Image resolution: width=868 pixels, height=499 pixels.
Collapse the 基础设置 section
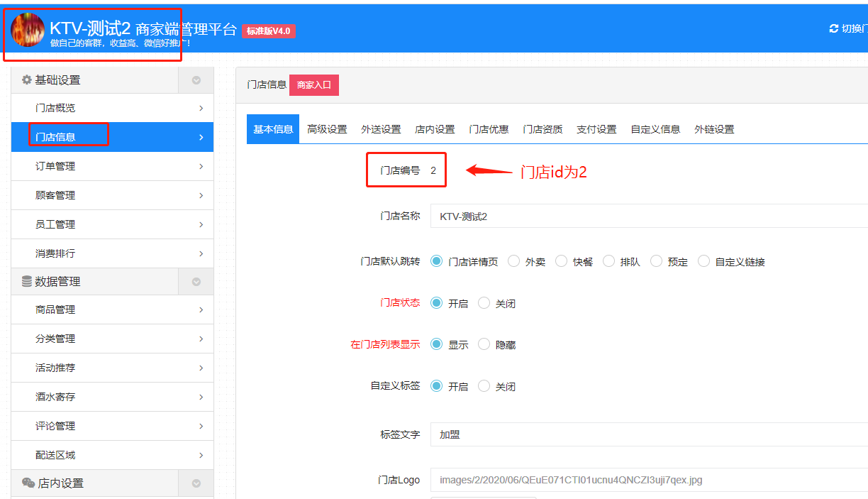196,79
